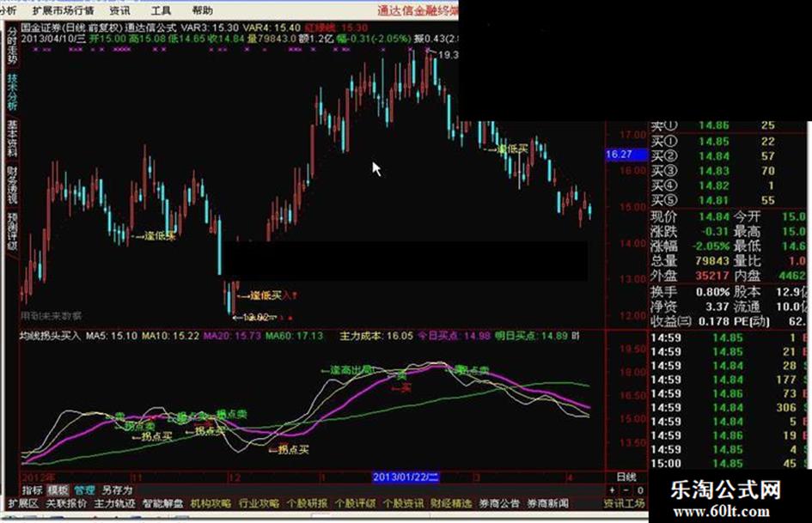
Task: Switch to 分时走势 side tab
Action: (x=12, y=46)
